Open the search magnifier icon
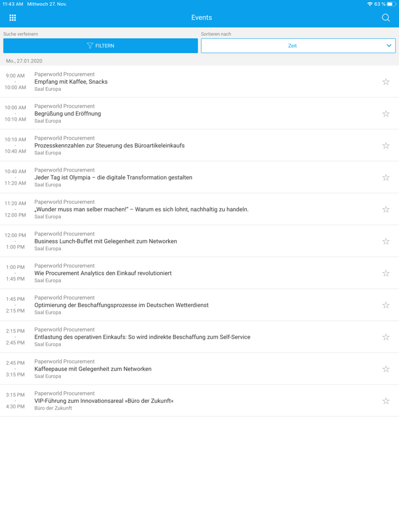This screenshot has height=532, width=399. [x=386, y=18]
